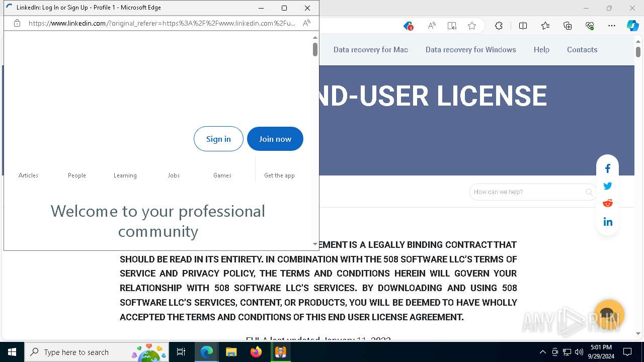Open Help page link
644x362 pixels.
pos(541,50)
